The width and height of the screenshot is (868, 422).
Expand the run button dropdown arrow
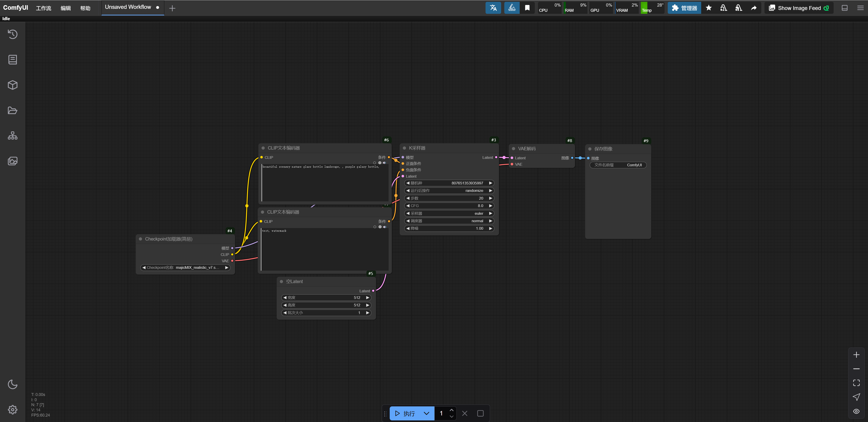tap(426, 413)
